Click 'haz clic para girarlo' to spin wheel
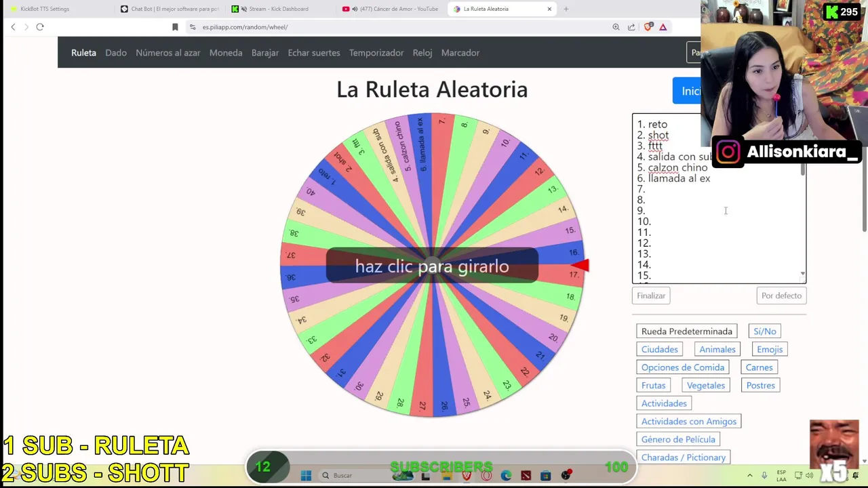This screenshot has width=868, height=488. pyautogui.click(x=432, y=266)
